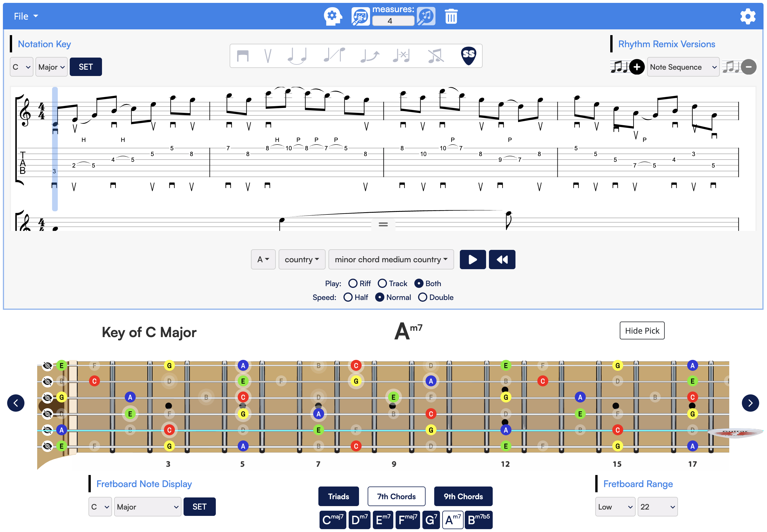This screenshot has width=767, height=532.
Task: Press the rewind playback button
Action: pyautogui.click(x=501, y=260)
